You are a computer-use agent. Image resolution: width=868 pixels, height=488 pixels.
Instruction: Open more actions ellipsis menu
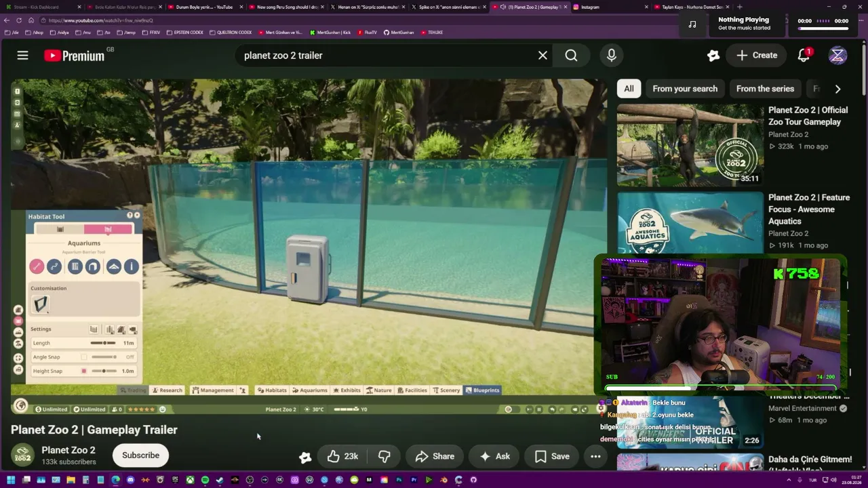click(x=595, y=456)
